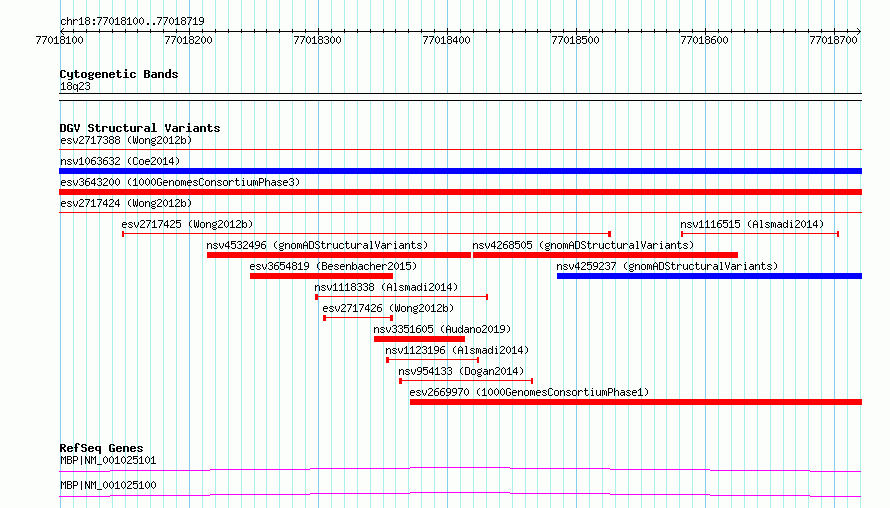The height and width of the screenshot is (508, 890).
Task: Click esv2669970 (1000GenomesConsortiumPhase1) label
Action: tap(529, 392)
